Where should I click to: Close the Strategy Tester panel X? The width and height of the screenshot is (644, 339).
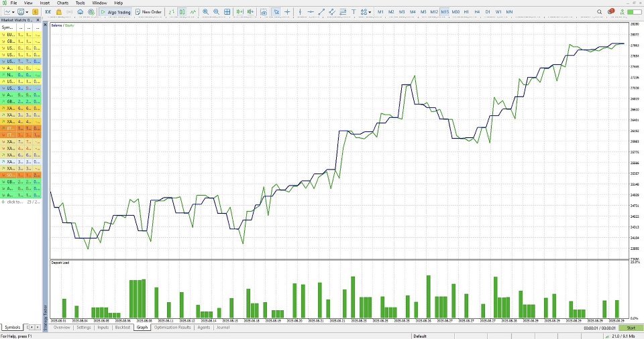(46, 25)
